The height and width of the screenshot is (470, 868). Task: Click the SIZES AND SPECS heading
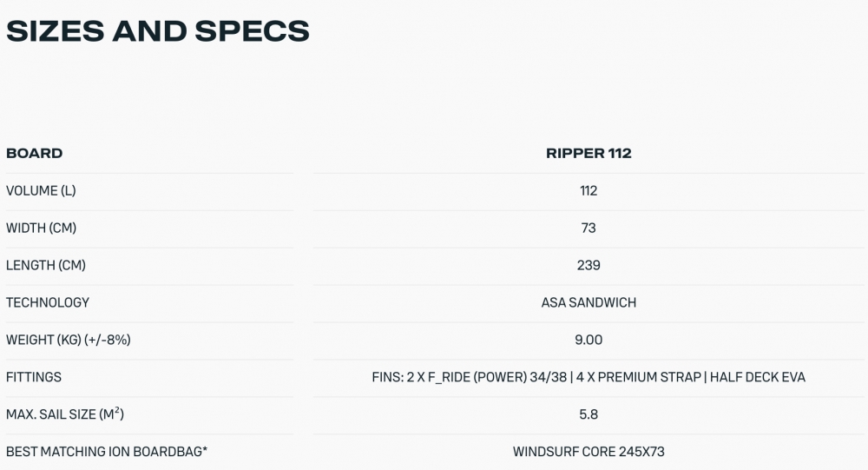[157, 31]
